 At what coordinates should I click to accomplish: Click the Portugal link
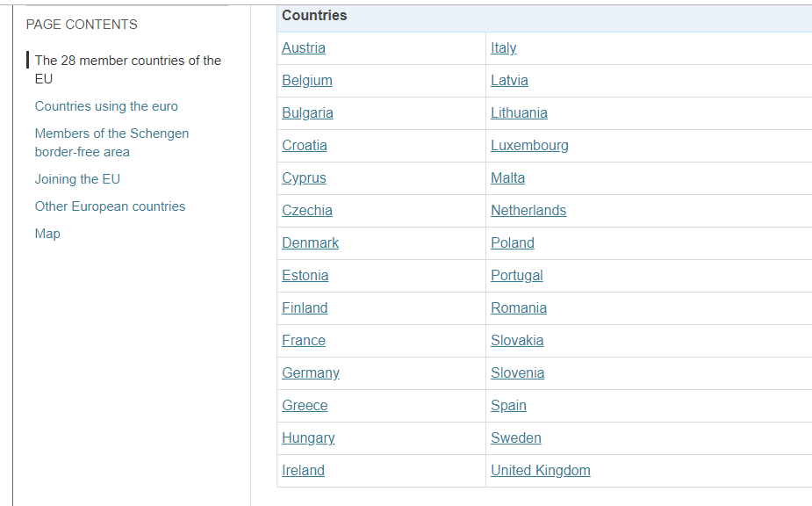click(517, 276)
